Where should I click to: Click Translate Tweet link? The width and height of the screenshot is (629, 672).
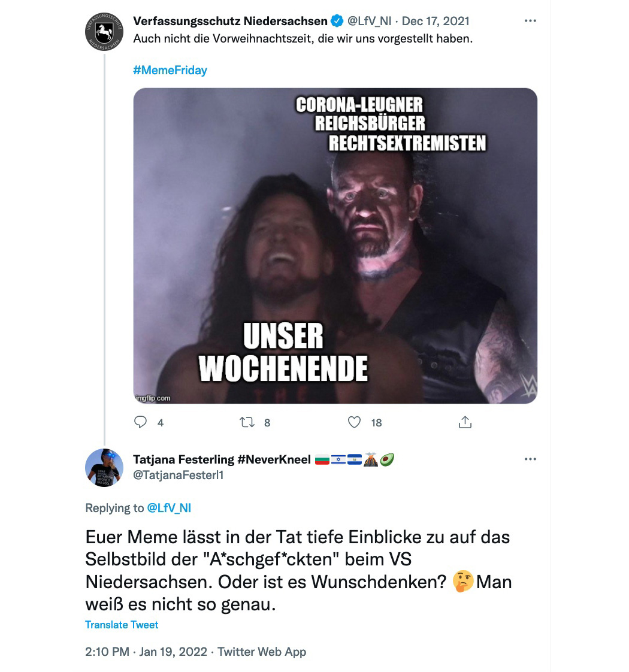[x=122, y=625]
